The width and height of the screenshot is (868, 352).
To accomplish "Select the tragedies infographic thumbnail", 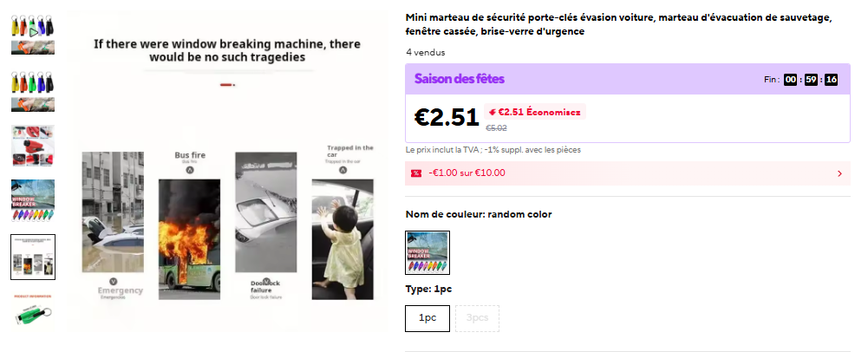I will point(33,257).
